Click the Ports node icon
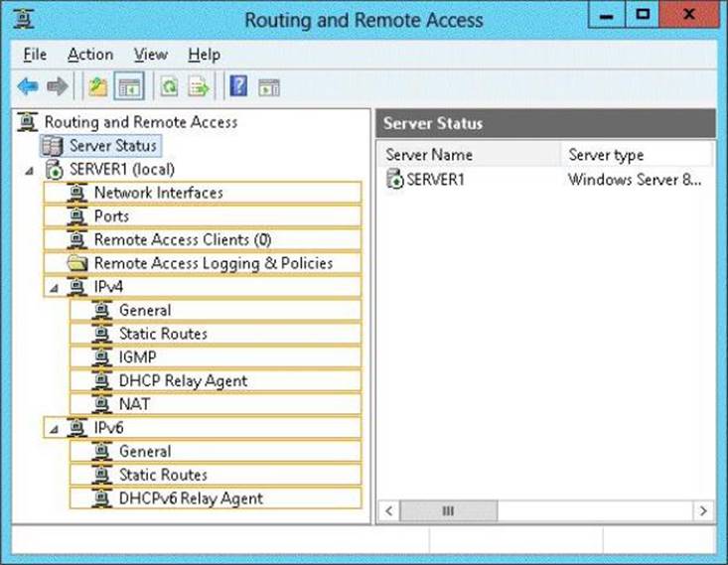The width and height of the screenshot is (728, 565). [77, 216]
